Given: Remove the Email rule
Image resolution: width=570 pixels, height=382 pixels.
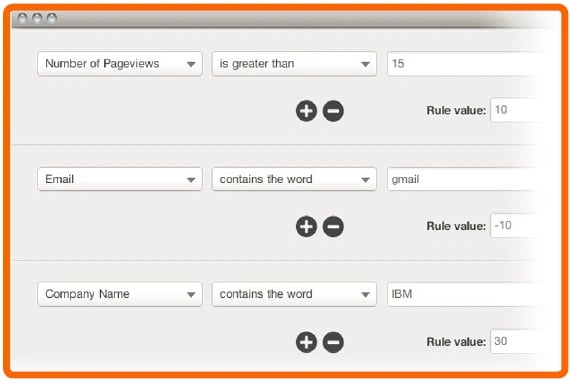Looking at the screenshot, I should click(x=333, y=226).
